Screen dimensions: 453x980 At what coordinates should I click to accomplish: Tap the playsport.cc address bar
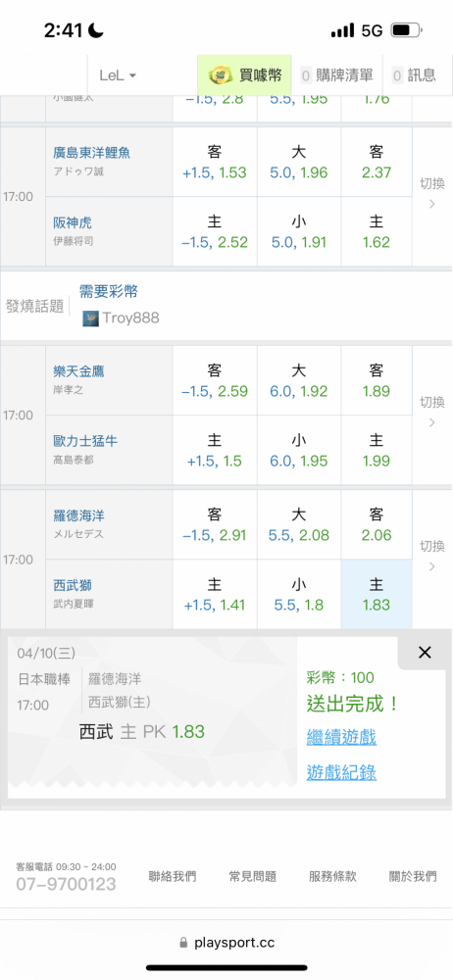(226, 943)
